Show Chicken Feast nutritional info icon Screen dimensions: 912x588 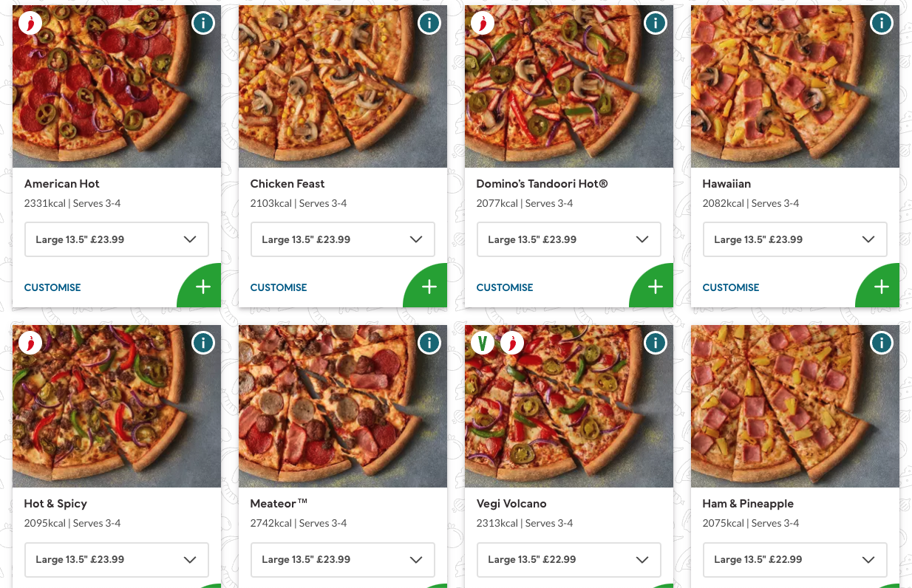click(x=429, y=24)
